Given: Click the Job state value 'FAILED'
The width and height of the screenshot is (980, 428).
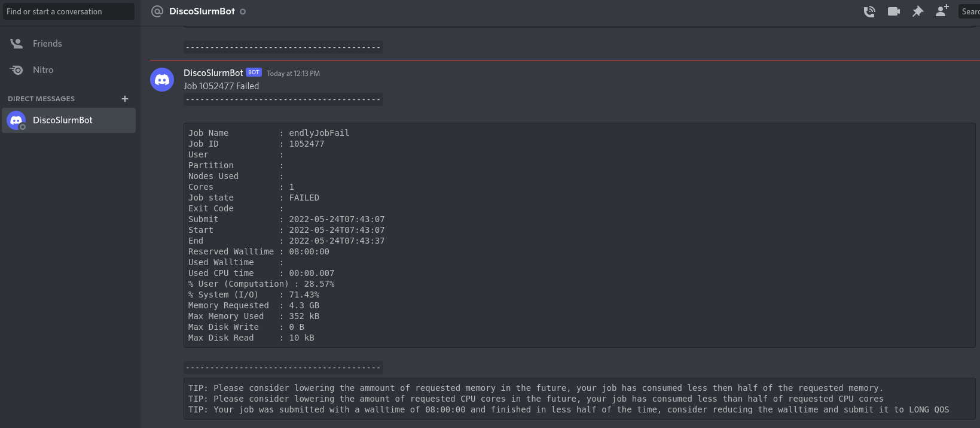Looking at the screenshot, I should 304,198.
